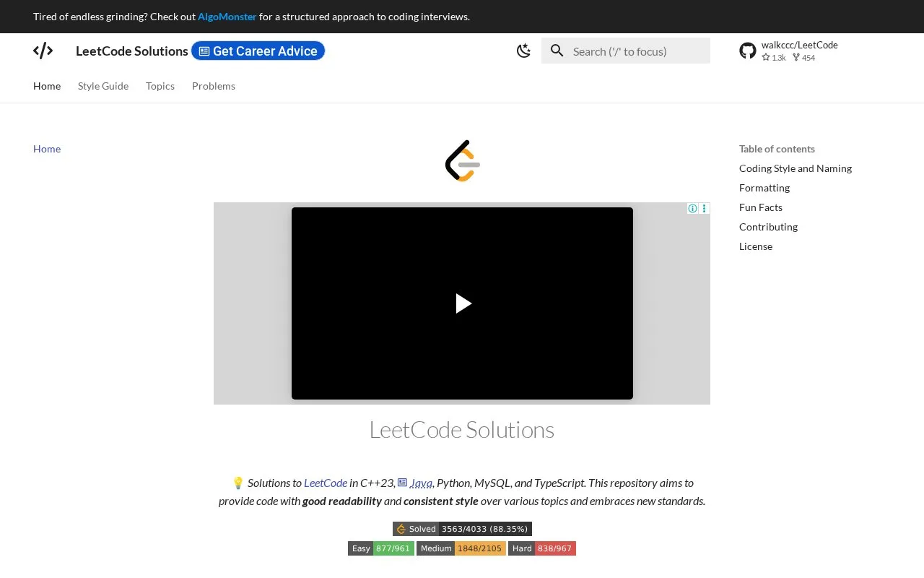Click the Hard 838/967 badge
Image resolution: width=924 pixels, height=578 pixels.
coord(542,548)
